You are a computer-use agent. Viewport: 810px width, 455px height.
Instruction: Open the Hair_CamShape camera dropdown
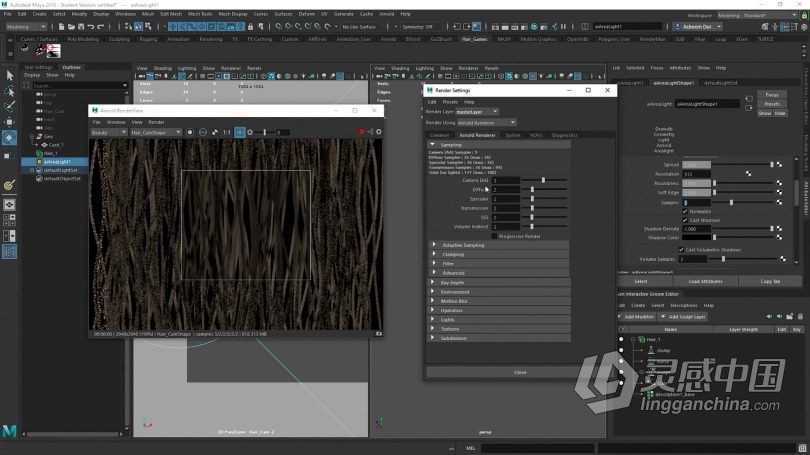pos(155,133)
